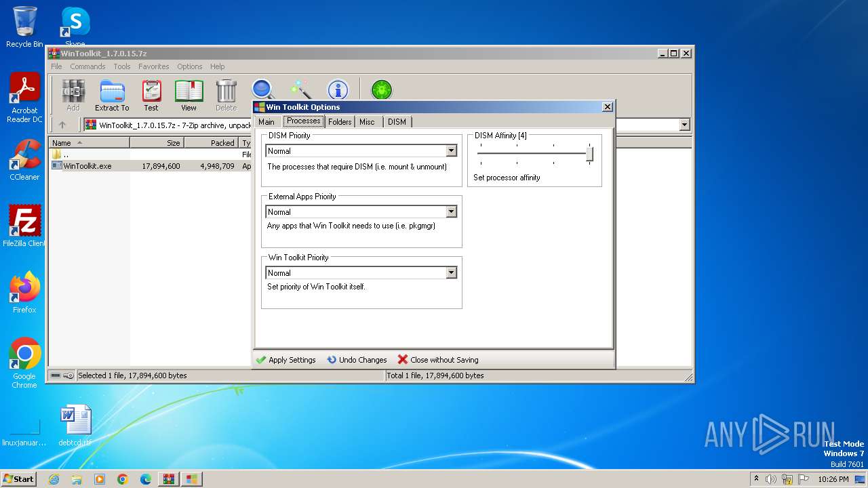Click Internet Explorer icon in taskbar

(x=54, y=479)
